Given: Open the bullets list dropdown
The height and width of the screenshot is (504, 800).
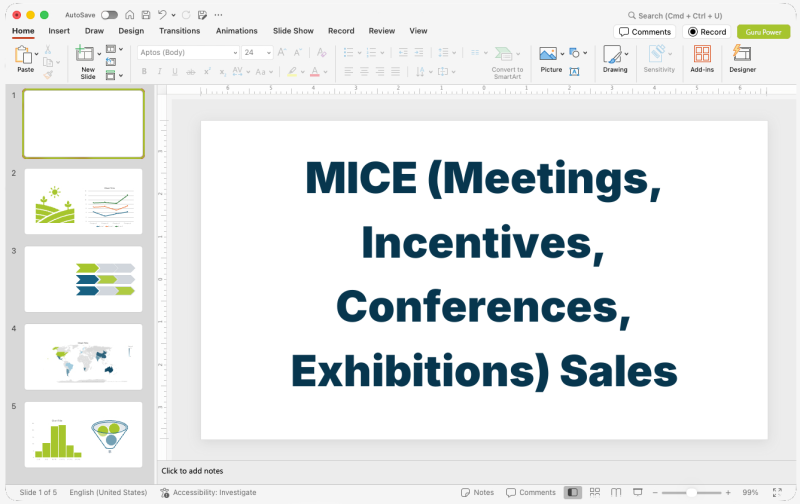Looking at the screenshot, I should [360, 53].
